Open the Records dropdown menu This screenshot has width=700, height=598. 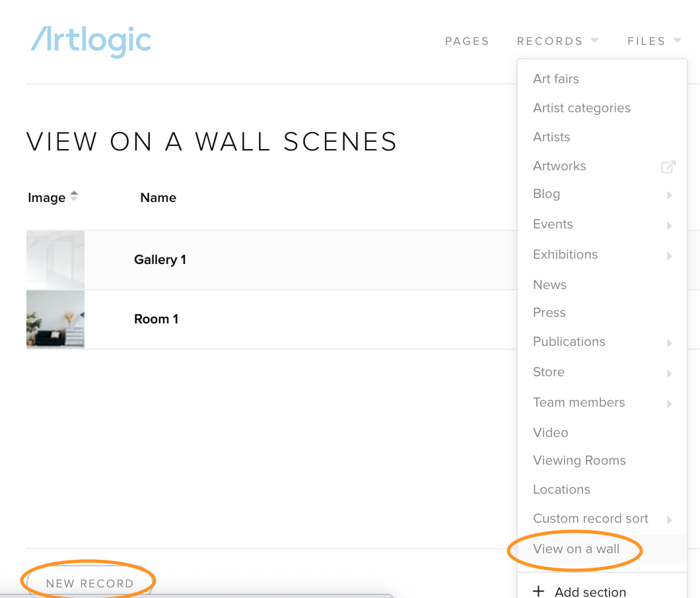click(x=557, y=41)
